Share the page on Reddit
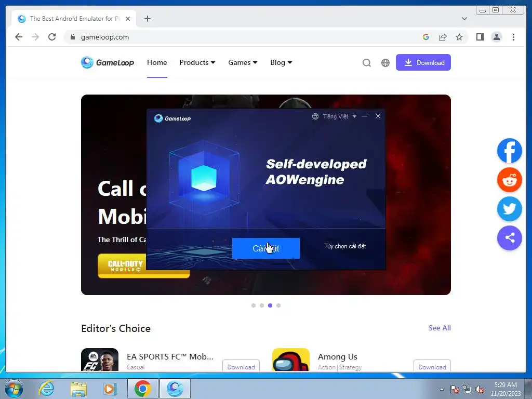532x399 pixels. (x=509, y=180)
